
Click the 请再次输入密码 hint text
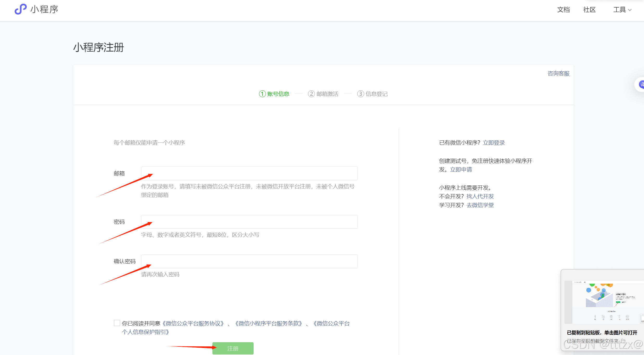tap(160, 275)
